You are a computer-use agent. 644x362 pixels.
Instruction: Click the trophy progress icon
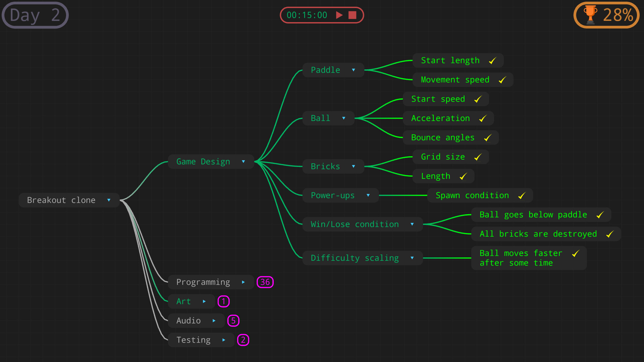590,15
